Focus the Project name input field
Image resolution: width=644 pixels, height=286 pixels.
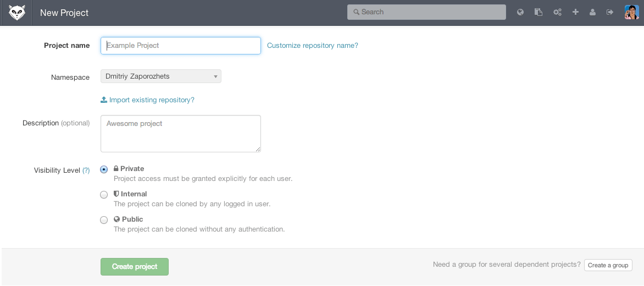tap(180, 46)
